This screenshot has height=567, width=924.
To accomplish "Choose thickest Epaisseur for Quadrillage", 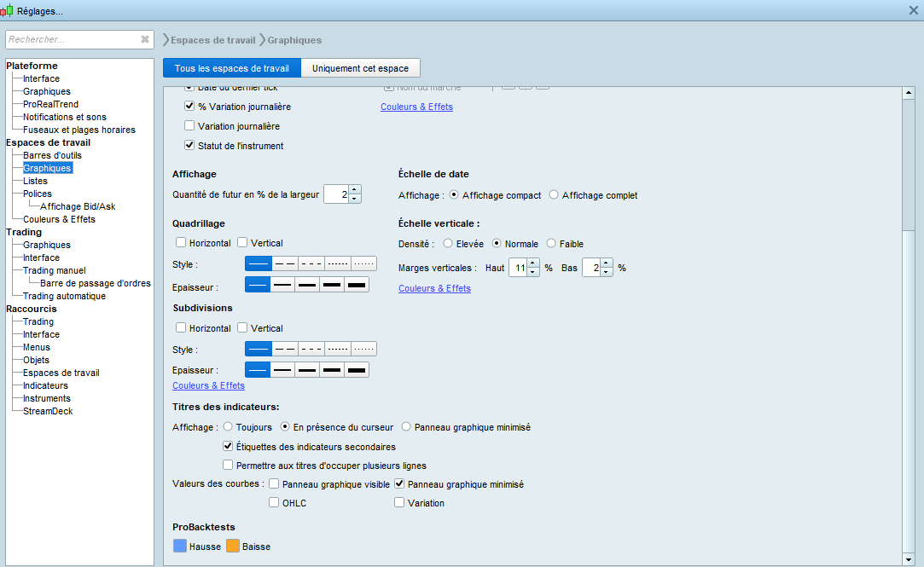I will click(357, 285).
